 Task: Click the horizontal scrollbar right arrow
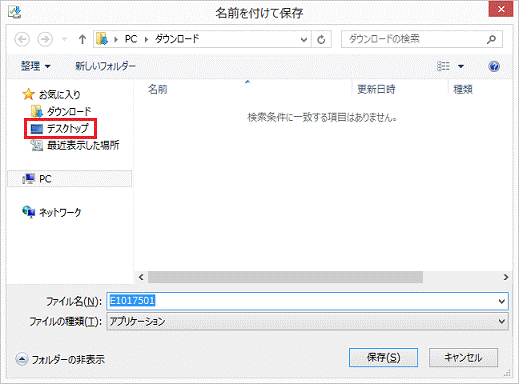(506, 277)
